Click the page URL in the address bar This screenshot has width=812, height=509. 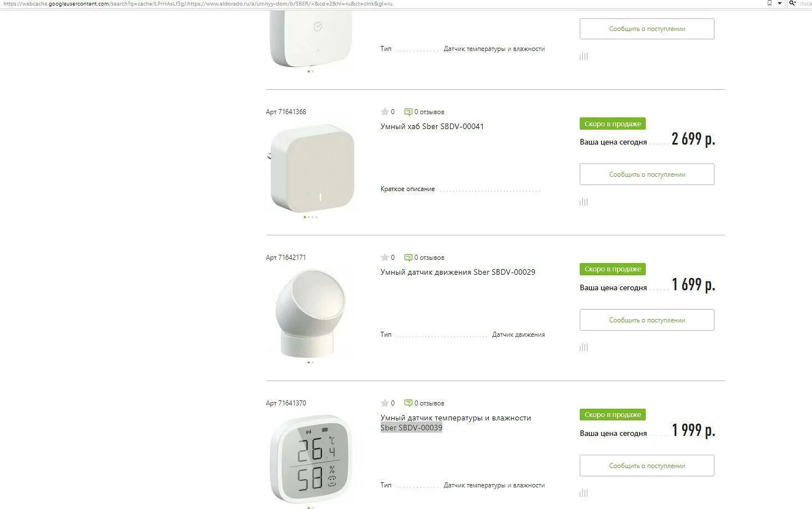[x=198, y=3]
